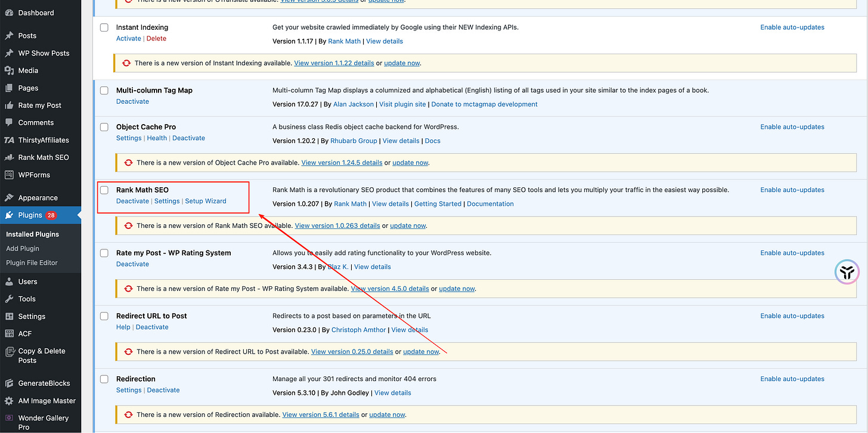Open Rank Math Getting Started link
The width and height of the screenshot is (868, 433).
(x=438, y=204)
